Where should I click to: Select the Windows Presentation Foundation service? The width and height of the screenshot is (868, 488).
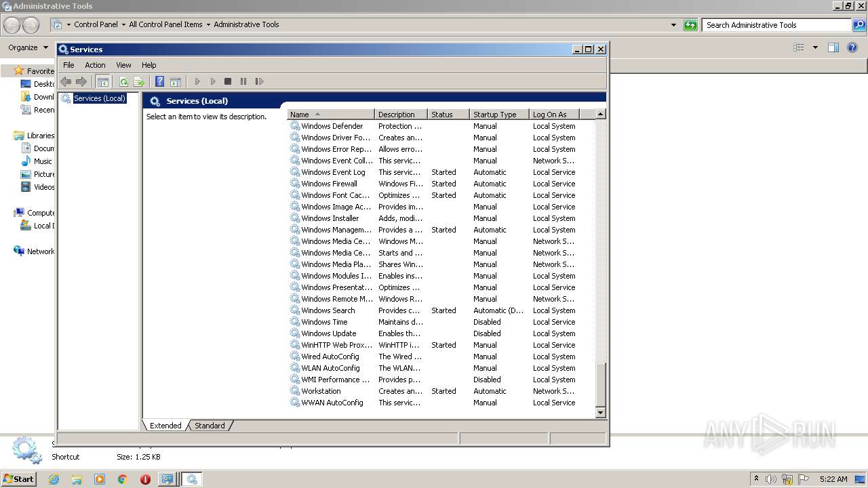[x=441, y=287]
